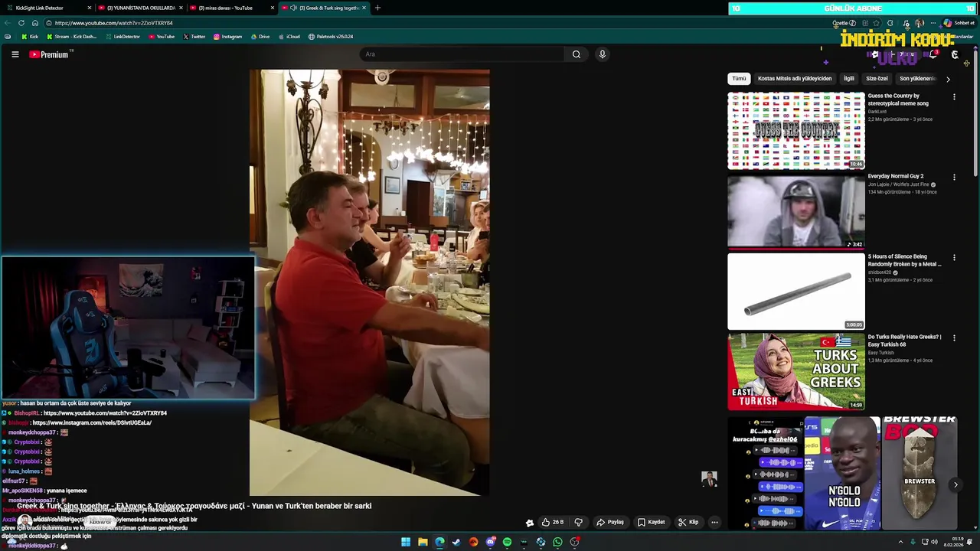The image size is (980, 551).
Task: Open the Instagram bookmark
Action: pos(227,37)
